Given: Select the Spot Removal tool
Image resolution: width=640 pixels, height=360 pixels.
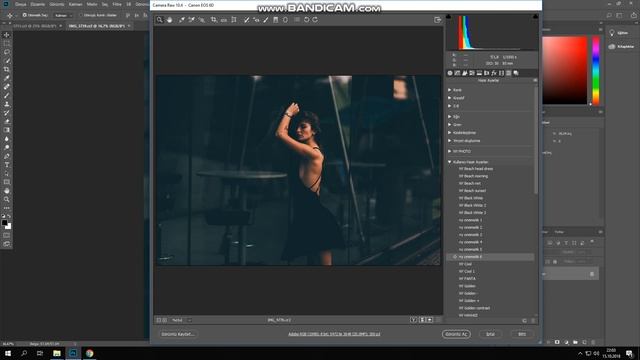Looking at the screenshot, I should pyautogui.click(x=247, y=20).
